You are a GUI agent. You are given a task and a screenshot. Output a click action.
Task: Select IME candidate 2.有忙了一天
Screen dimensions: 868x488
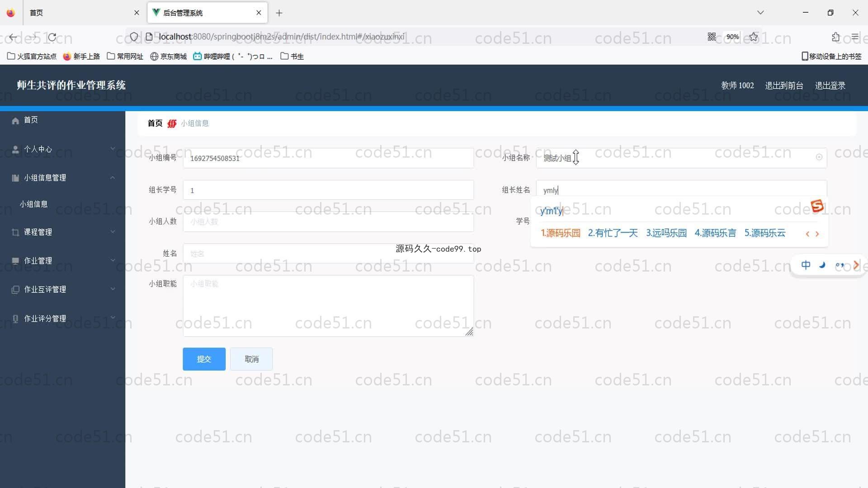click(x=613, y=233)
